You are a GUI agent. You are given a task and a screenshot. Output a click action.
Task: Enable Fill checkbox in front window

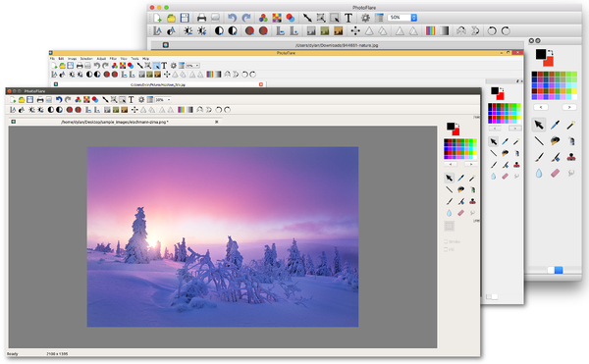pyautogui.click(x=446, y=249)
